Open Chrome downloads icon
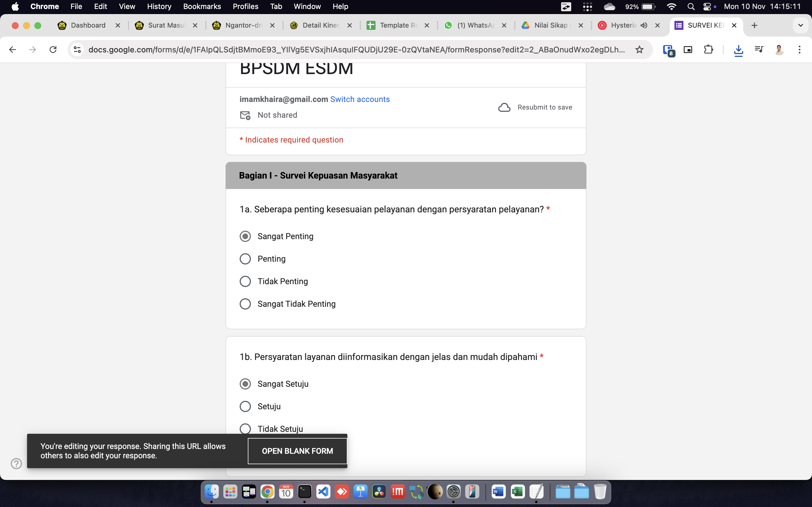This screenshot has height=507, width=812. [x=738, y=50]
